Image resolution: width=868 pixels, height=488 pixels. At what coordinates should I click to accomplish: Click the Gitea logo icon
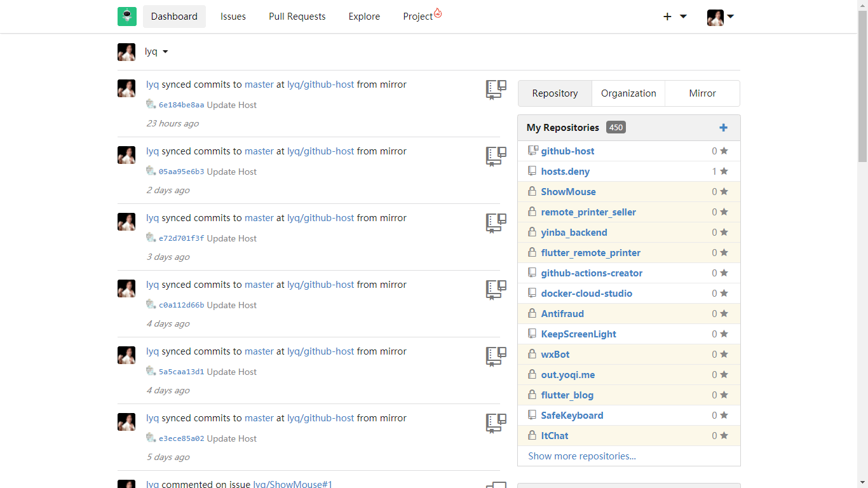[x=127, y=17]
